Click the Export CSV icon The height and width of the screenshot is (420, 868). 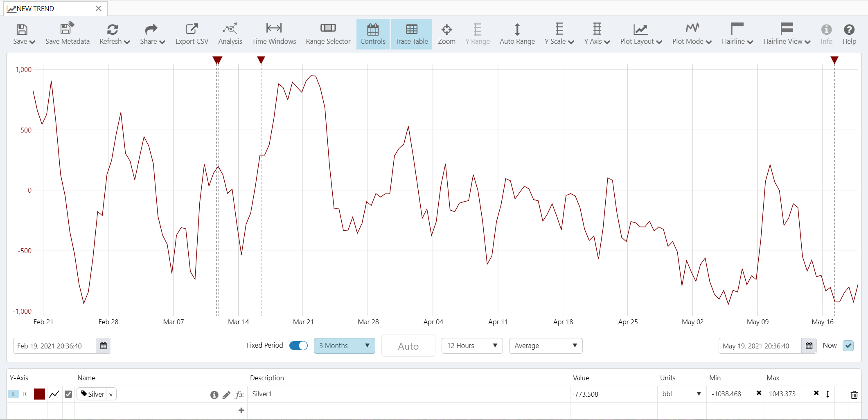pyautogui.click(x=192, y=29)
